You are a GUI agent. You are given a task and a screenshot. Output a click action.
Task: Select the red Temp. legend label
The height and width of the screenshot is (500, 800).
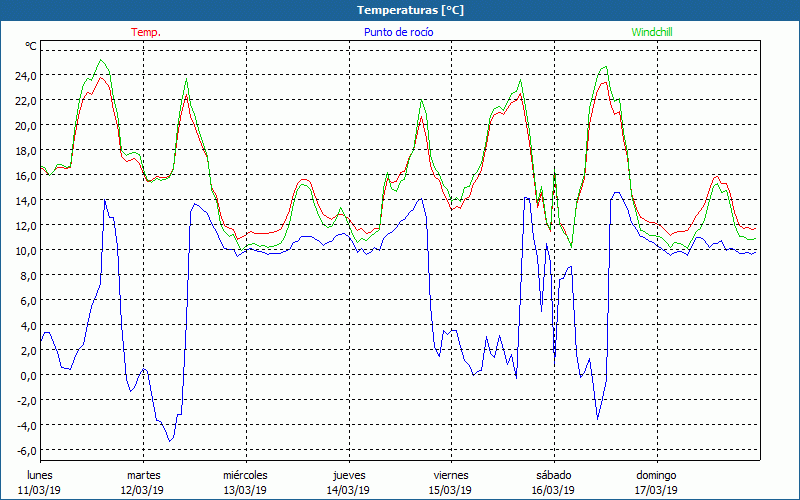click(146, 32)
